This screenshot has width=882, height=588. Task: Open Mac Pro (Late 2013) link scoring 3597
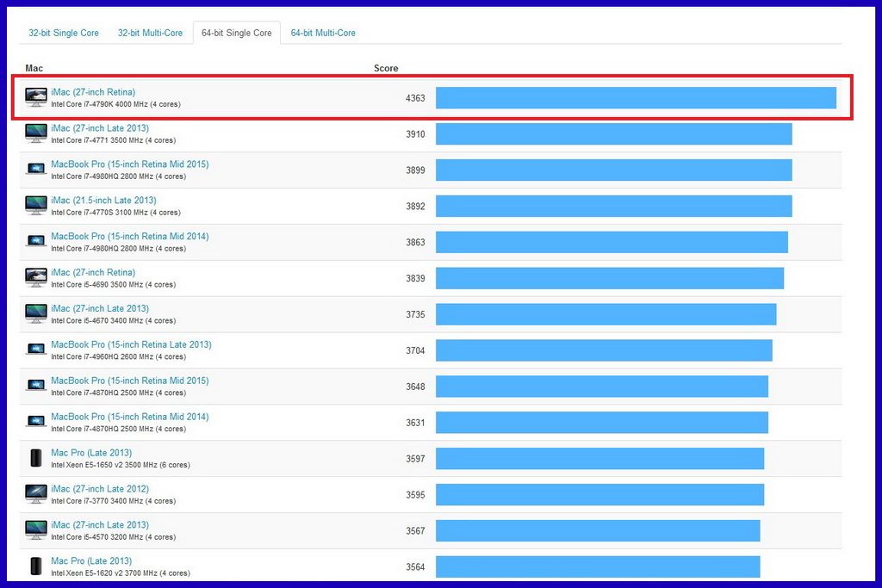91,453
